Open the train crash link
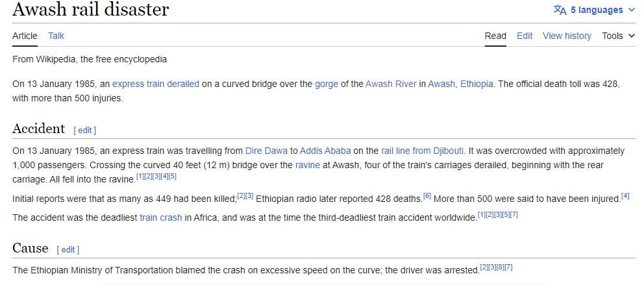Image resolution: width=644 pixels, height=285 pixels. pos(160,217)
